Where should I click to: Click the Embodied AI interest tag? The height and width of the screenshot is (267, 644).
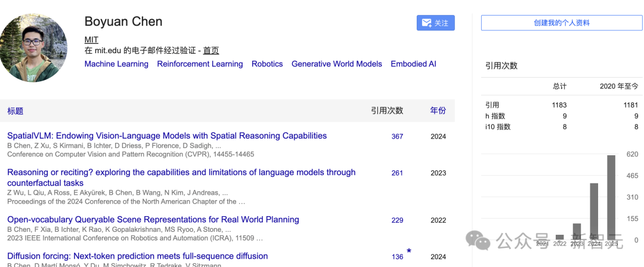413,64
